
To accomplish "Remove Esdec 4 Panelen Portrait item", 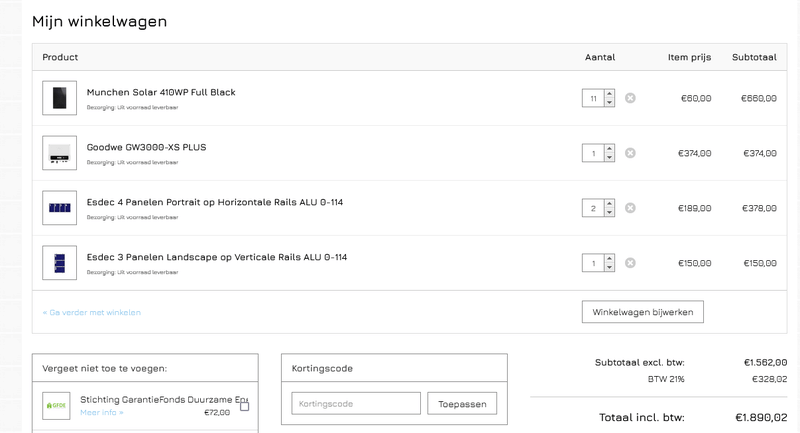I will click(630, 208).
